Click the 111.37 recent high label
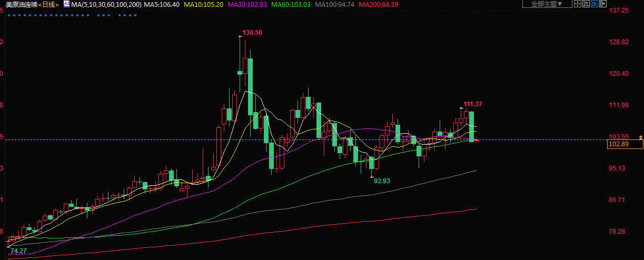The height and width of the screenshot is (260, 644). [x=473, y=104]
